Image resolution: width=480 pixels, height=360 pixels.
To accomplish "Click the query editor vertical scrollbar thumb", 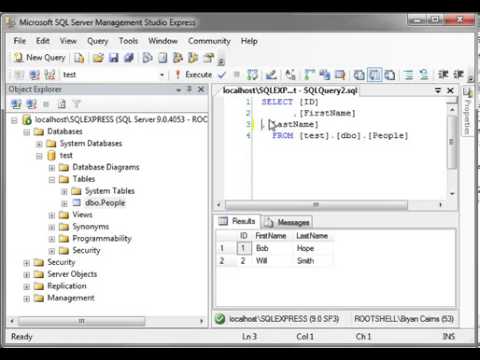I will tap(452, 142).
